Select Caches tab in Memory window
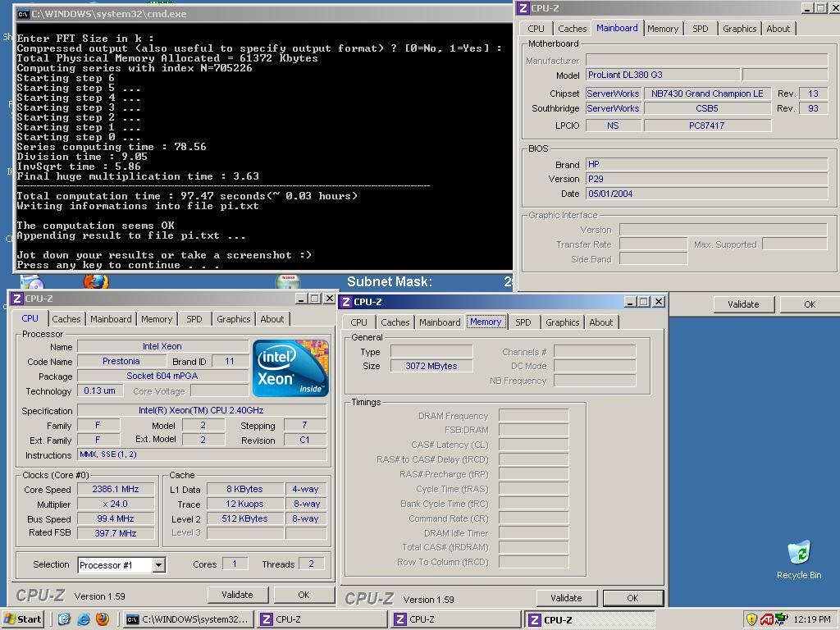Viewport: 840px width, 630px height. 395,322
